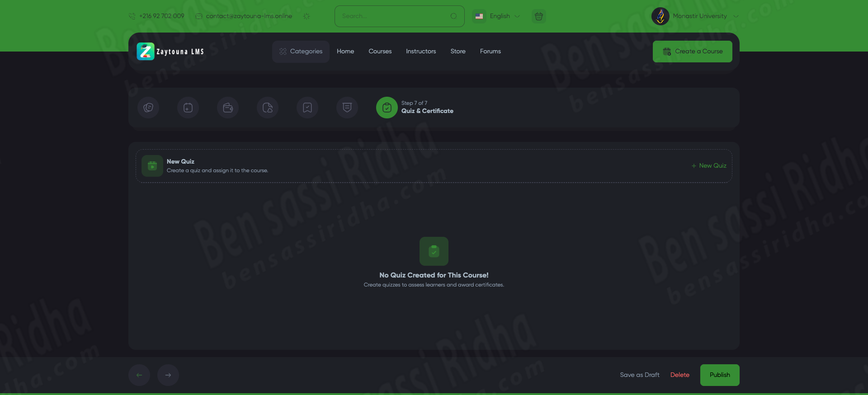Open the file-cloud content step icon

(x=268, y=108)
